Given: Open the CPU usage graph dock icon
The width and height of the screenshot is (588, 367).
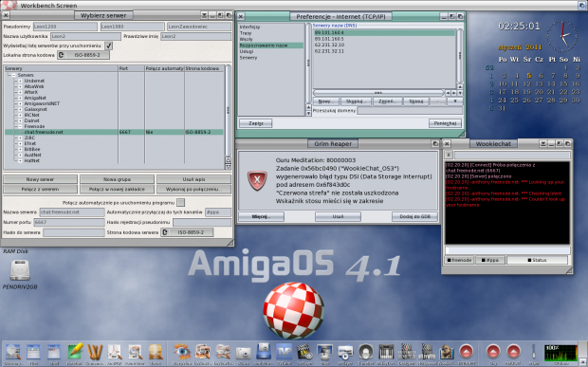Looking at the screenshot, I should click(x=561, y=352).
